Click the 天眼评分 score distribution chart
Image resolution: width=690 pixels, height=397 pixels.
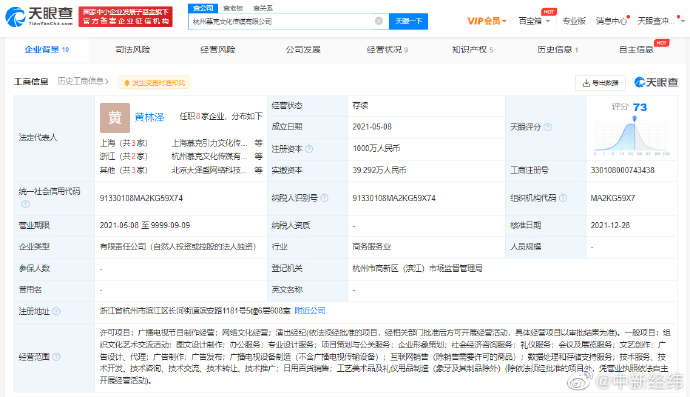coord(632,136)
